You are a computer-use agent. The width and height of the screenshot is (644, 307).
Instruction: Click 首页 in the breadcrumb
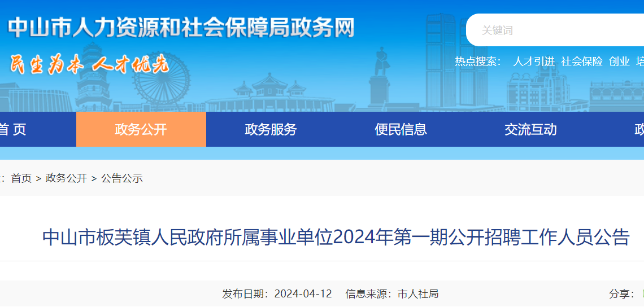point(21,178)
